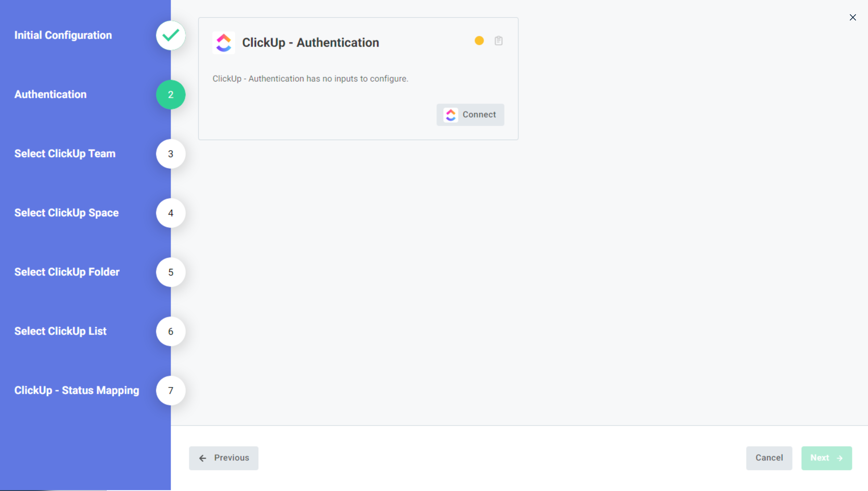Viewport: 868px width, 491px height.
Task: Click the step 2 Authentication circle badge
Action: 170,94
